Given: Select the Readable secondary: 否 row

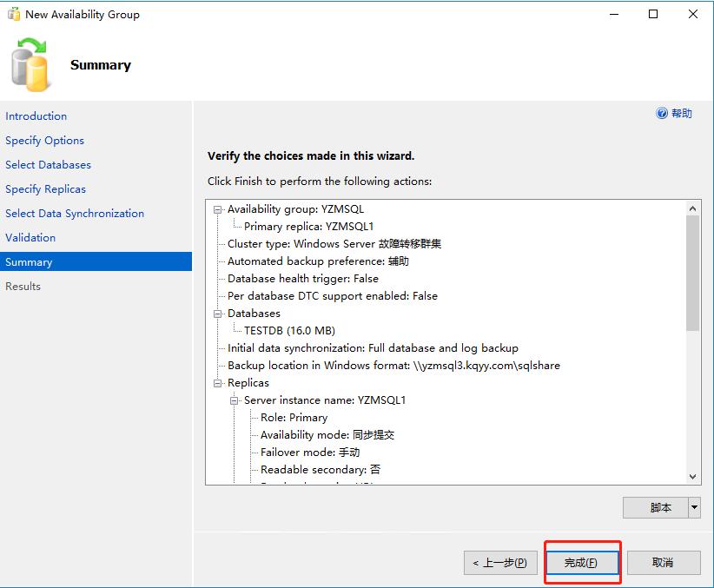Looking at the screenshot, I should point(321,470).
